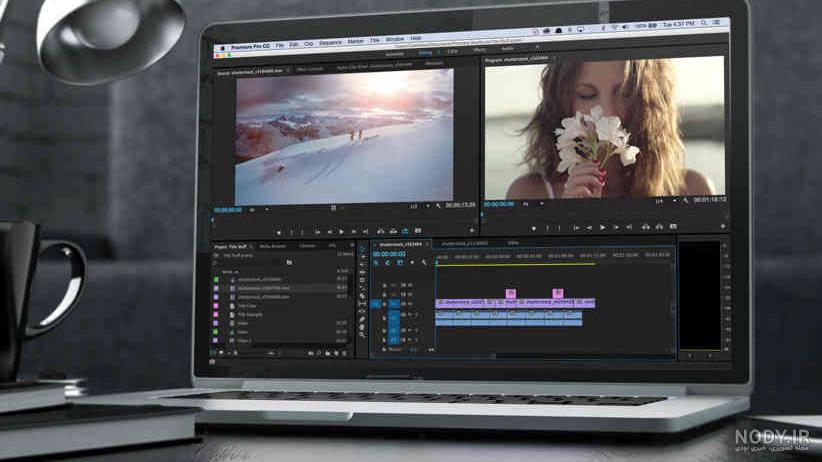Step back one frame in Program monitor
The height and width of the screenshot is (462, 822).
(589, 228)
